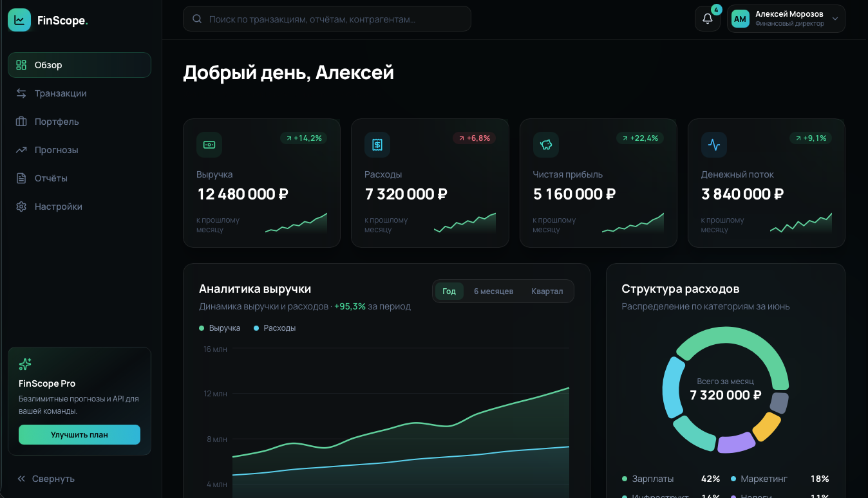Click the +9,1% cash flow badge
This screenshot has height=498, width=868.
[811, 138]
